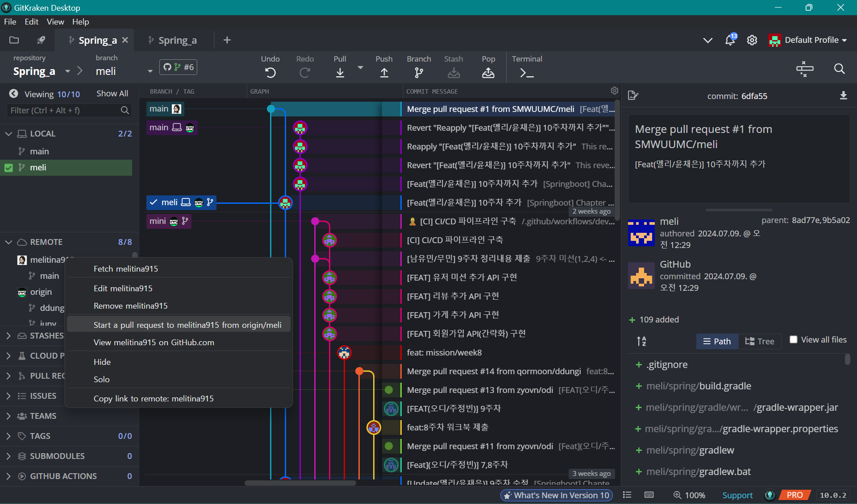Viewport: 857px width, 504px height.
Task: Toggle View all files checkbox
Action: [794, 339]
